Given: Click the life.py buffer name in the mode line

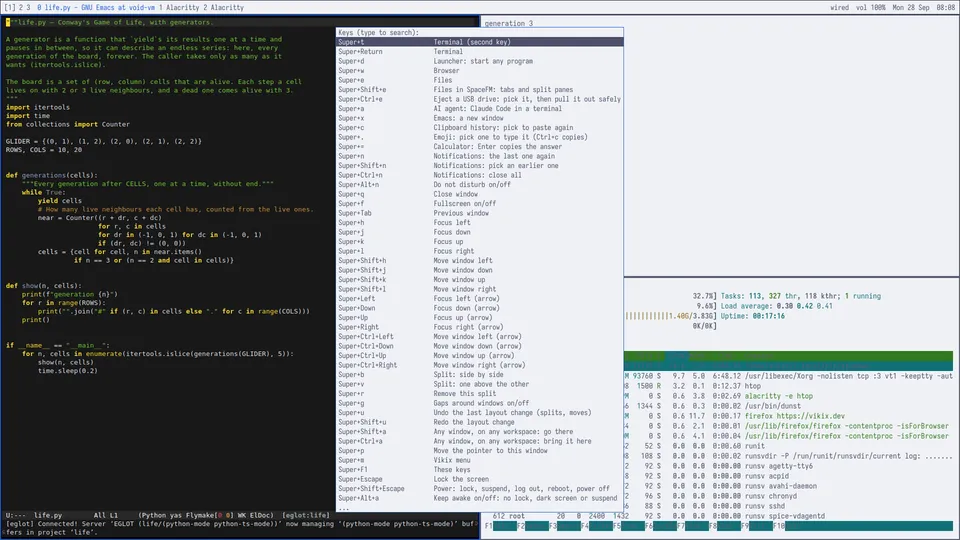Looking at the screenshot, I should pyautogui.click(x=48, y=516).
